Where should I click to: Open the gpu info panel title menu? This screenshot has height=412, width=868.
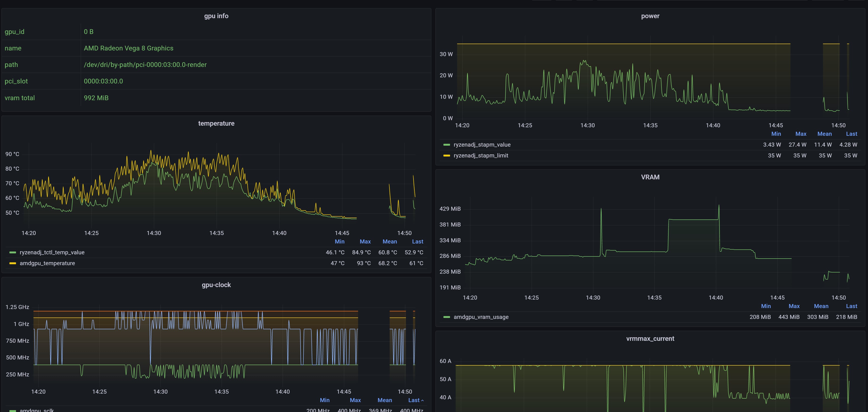[216, 16]
